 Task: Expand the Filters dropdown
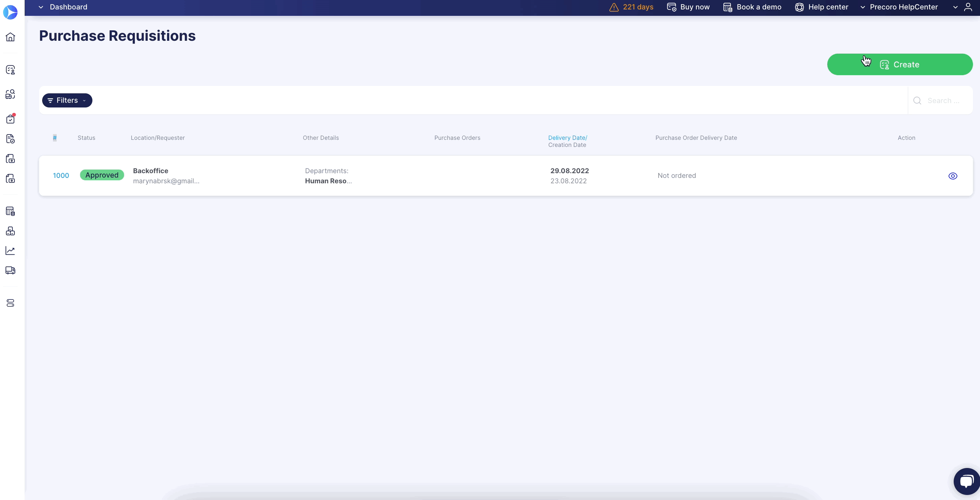click(x=67, y=100)
